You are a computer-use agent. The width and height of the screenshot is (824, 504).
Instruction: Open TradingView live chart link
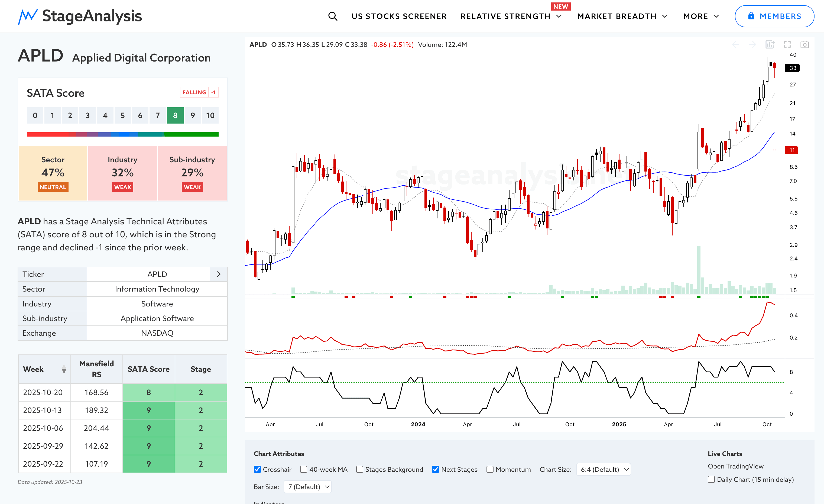735,466
